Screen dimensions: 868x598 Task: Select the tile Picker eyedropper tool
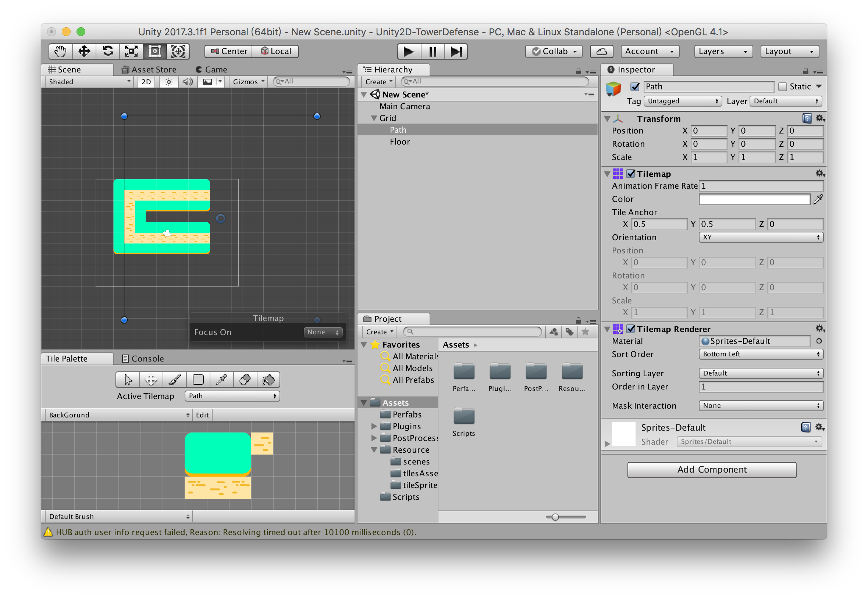click(x=221, y=379)
